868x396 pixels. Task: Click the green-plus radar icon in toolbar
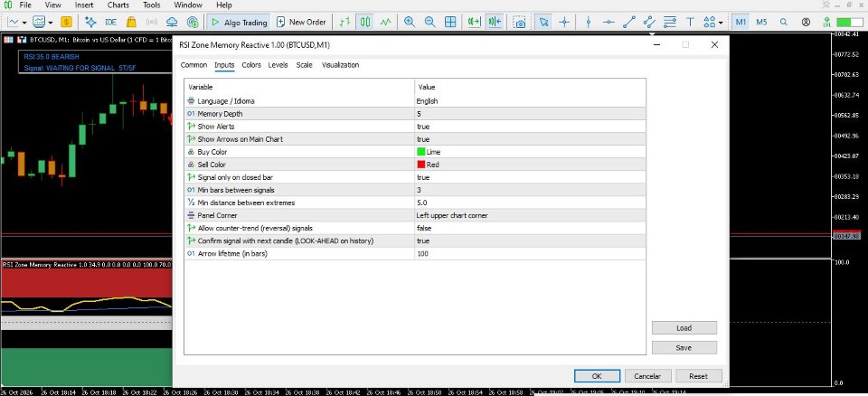pyautogui.click(x=193, y=23)
